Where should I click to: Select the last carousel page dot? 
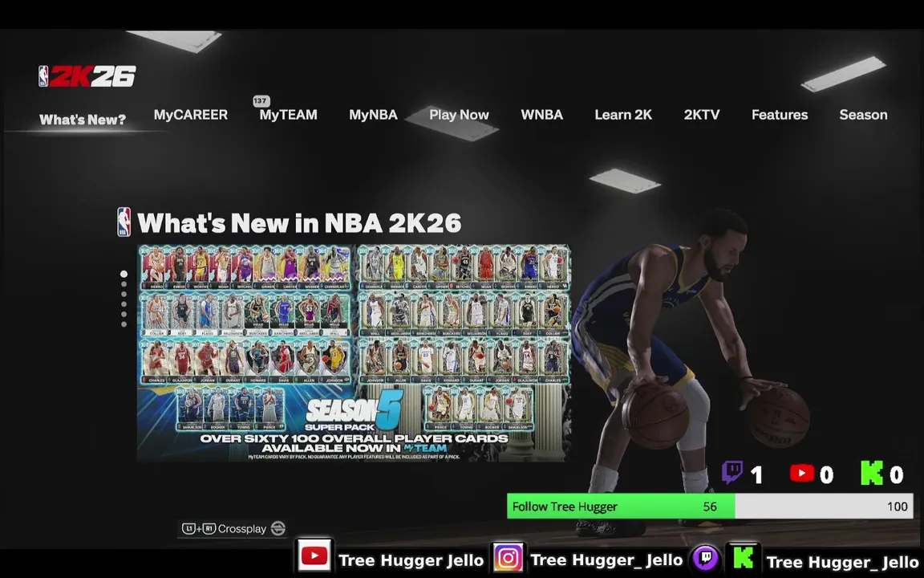(x=124, y=324)
